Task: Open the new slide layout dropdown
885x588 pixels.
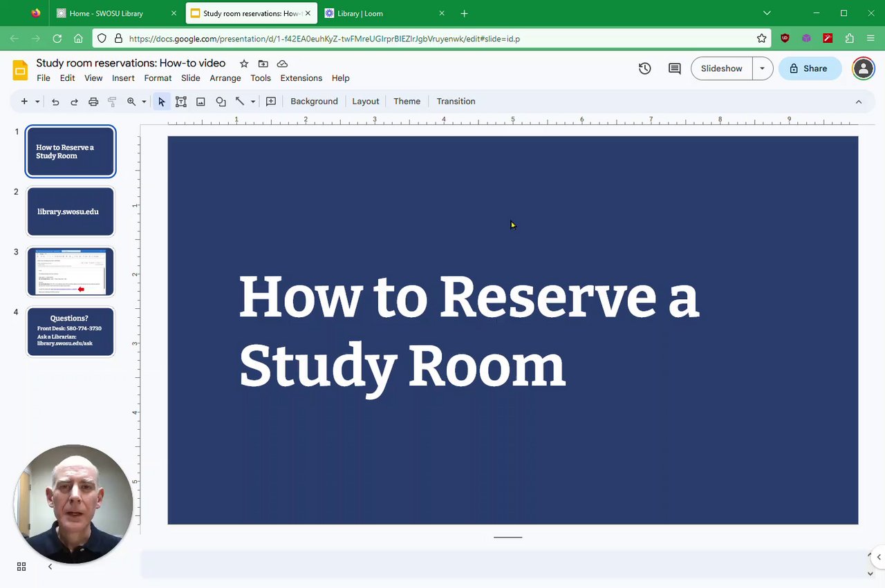Action: click(x=37, y=102)
